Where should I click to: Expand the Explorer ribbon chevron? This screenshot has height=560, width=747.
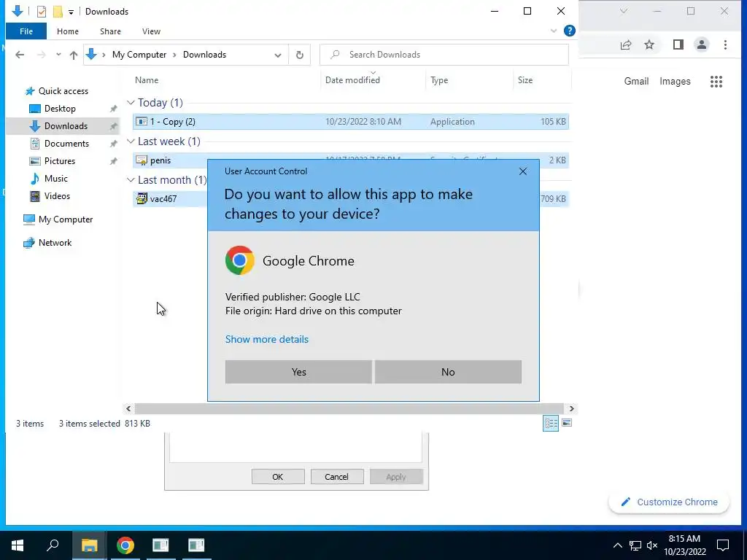tap(553, 31)
